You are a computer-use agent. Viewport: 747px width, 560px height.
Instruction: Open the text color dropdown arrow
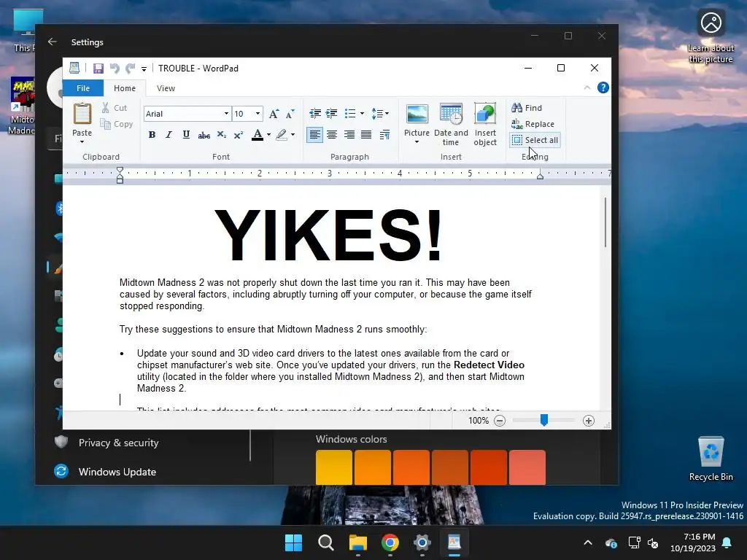tap(268, 135)
